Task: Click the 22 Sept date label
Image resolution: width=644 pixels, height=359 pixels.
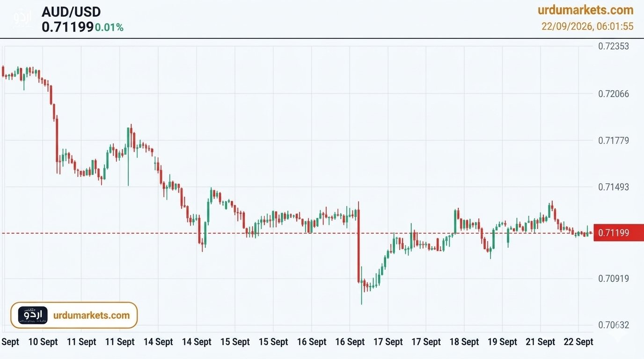Action: (578, 342)
